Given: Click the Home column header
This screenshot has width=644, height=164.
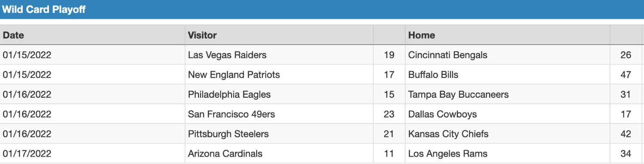Looking at the screenshot, I should [422, 35].
